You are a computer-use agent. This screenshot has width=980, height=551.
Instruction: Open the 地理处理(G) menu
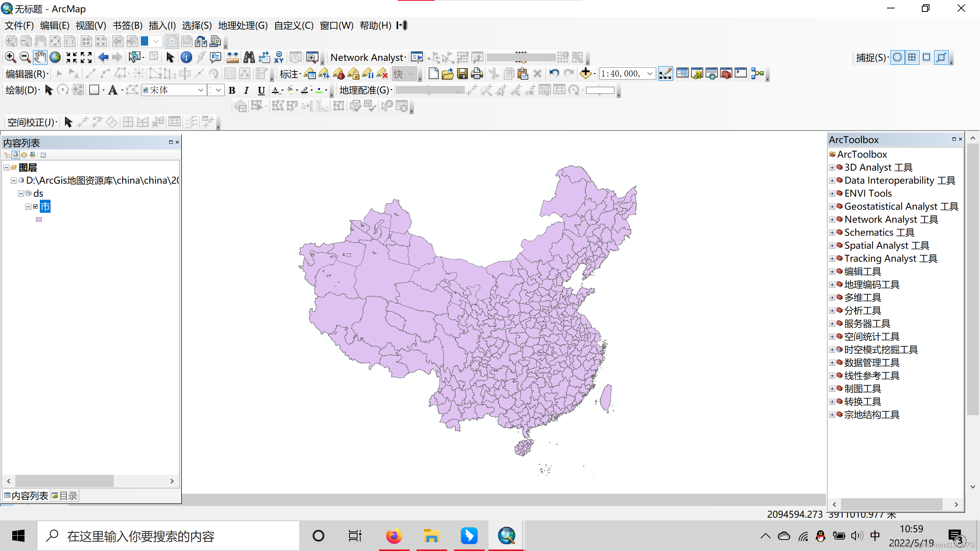243,26
